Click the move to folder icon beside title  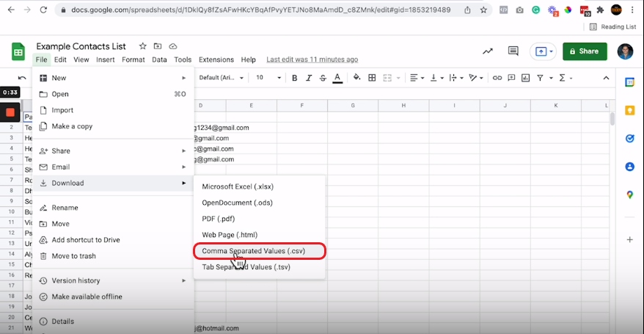tap(158, 46)
